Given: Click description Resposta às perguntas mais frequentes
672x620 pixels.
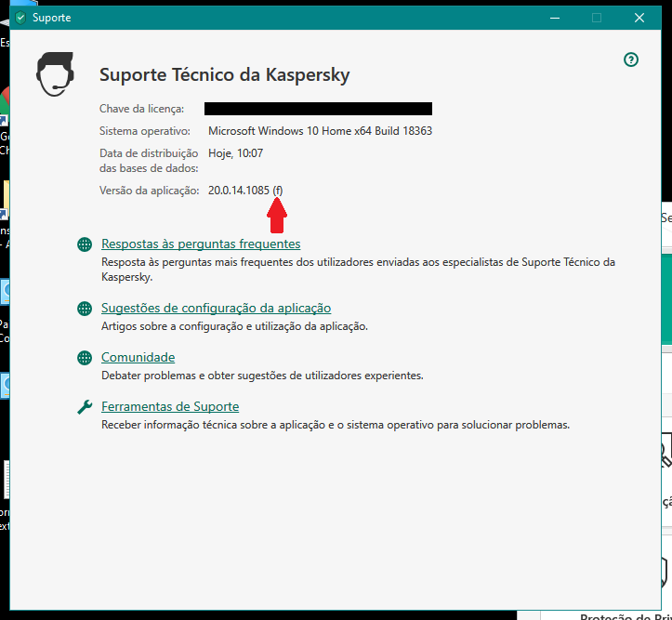Looking at the screenshot, I should click(x=358, y=270).
